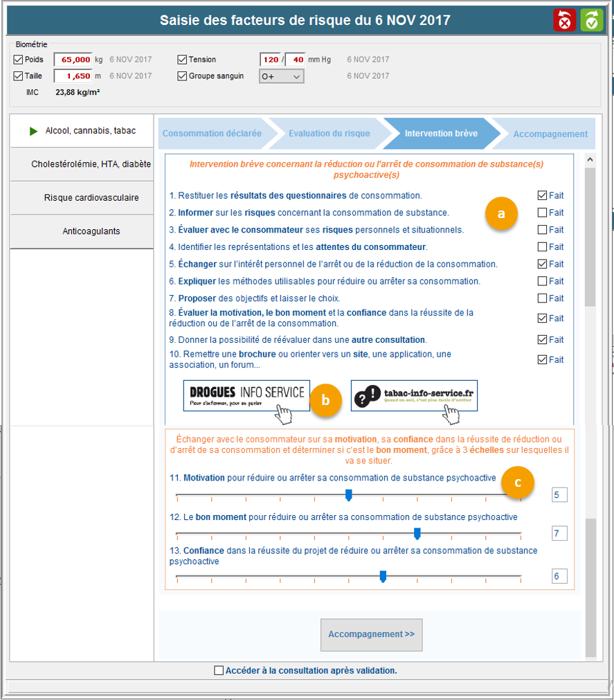This screenshot has height=700, width=614.
Task: Click the Motivation slider handle
Action: 349,494
